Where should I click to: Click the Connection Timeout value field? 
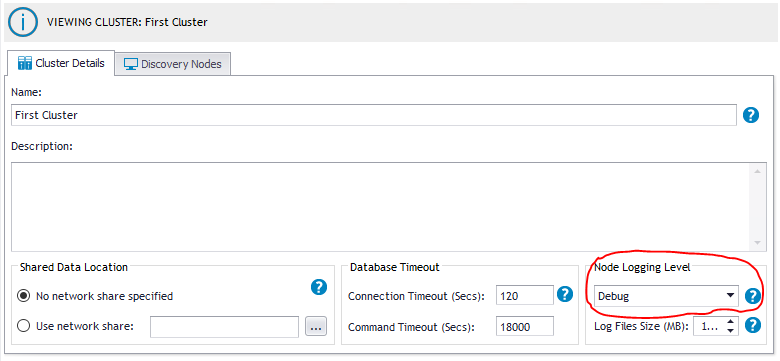pos(525,296)
